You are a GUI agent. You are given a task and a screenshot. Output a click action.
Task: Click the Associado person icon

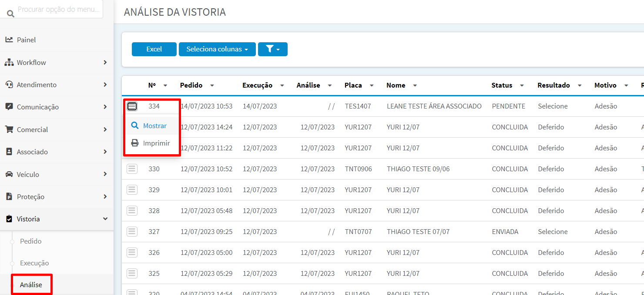[x=9, y=152]
